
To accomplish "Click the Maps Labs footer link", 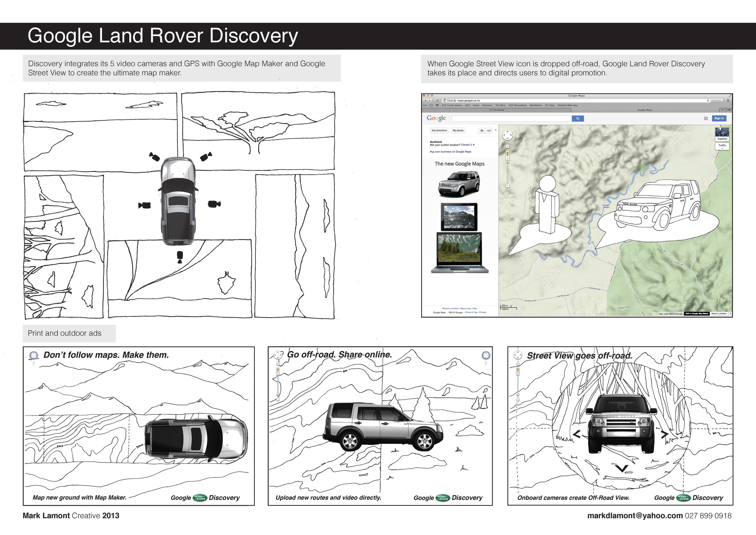I will pyautogui.click(x=466, y=309).
